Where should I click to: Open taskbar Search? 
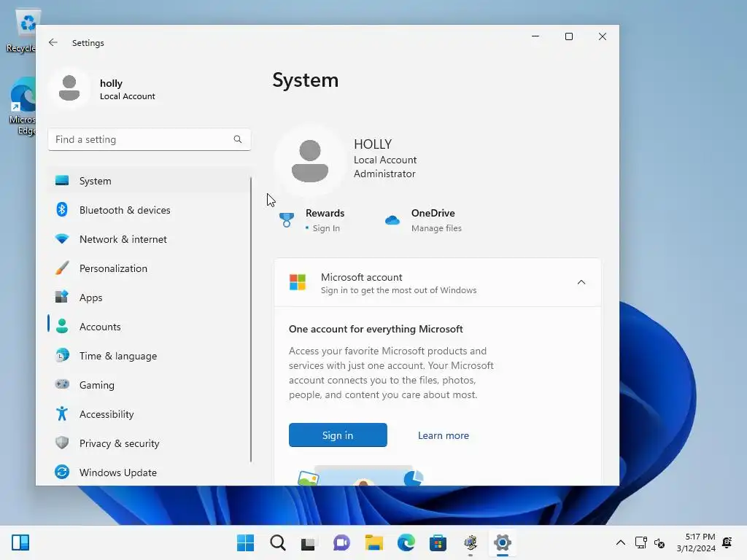(x=278, y=542)
